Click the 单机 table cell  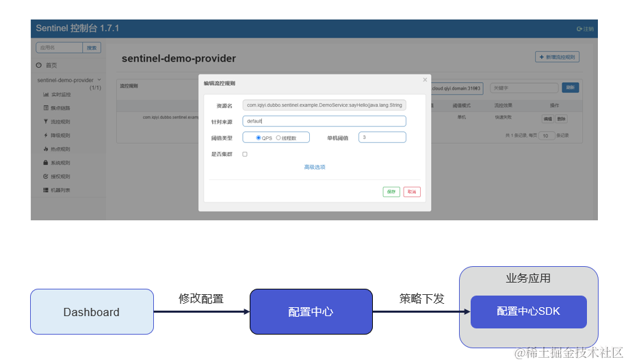click(x=461, y=117)
